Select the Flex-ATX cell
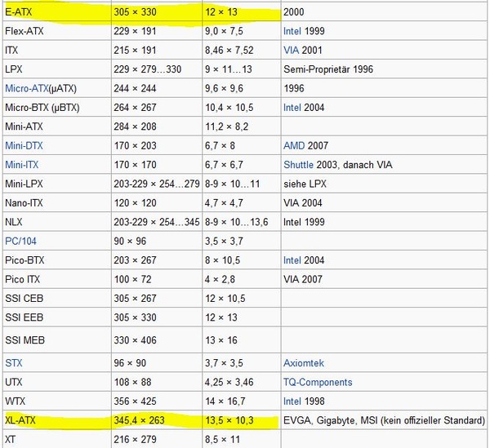490x448 pixels. [x=57, y=31]
